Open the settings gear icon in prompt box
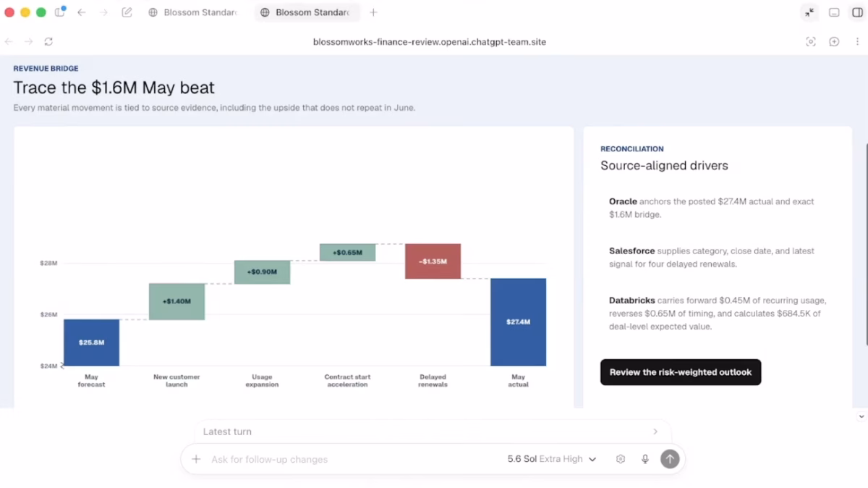This screenshot has width=868, height=488. [621, 459]
